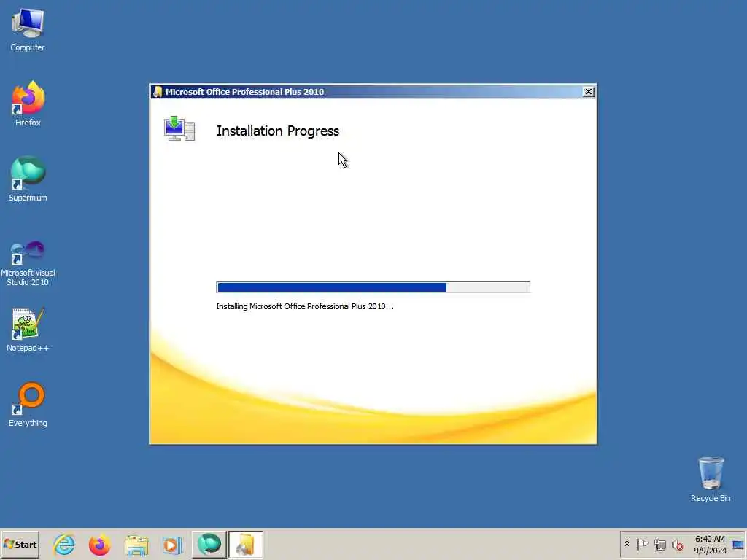Select the Everything desktop shortcut
Viewport: 747px width, 560px height.
click(28, 405)
